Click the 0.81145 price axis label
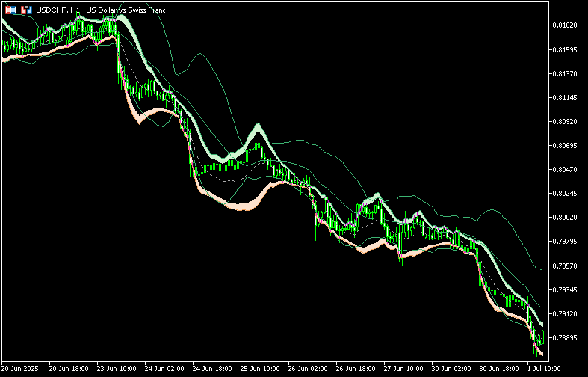 564,97
